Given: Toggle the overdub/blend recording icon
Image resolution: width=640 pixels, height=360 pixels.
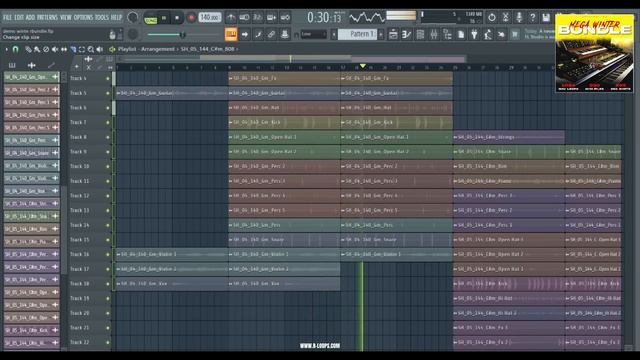Looking at the screenshot, I should [271, 18].
